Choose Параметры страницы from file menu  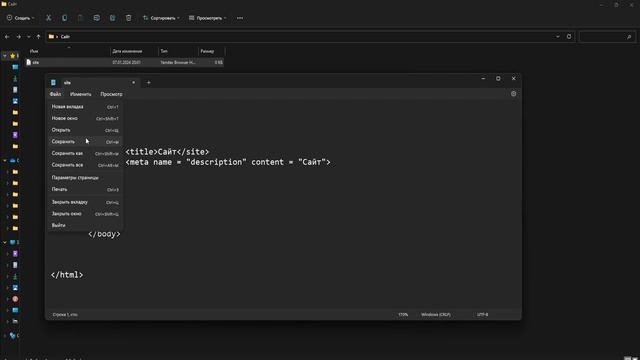tap(85, 178)
